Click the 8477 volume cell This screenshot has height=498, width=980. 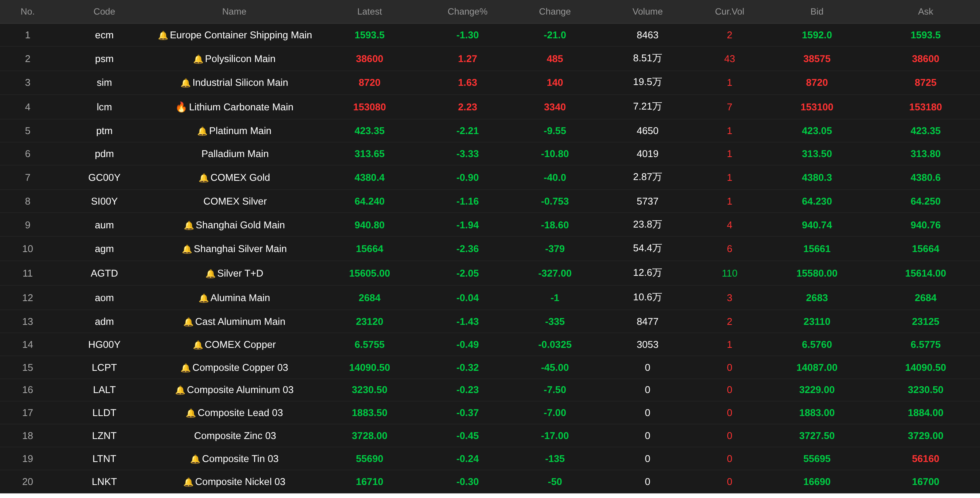(x=647, y=321)
